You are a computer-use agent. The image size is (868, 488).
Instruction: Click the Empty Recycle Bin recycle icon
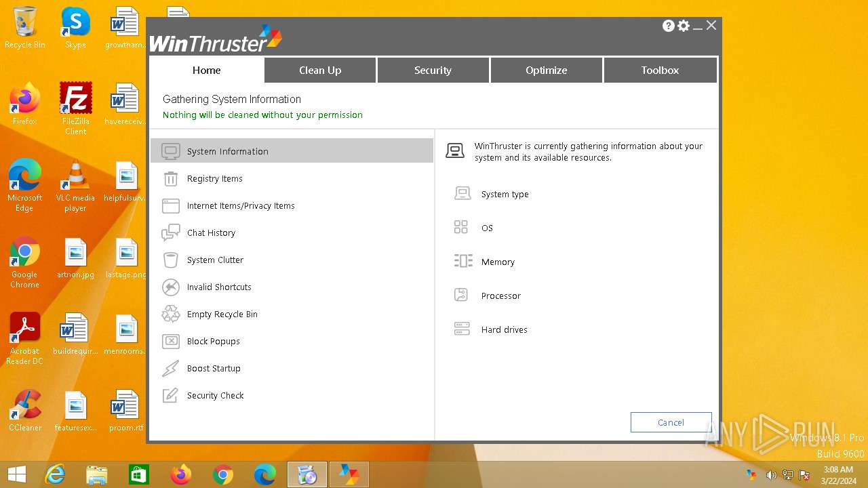coord(171,314)
